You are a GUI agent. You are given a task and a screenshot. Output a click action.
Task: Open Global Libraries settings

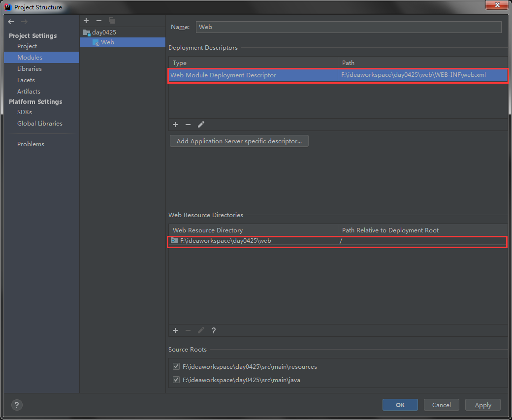(40, 124)
